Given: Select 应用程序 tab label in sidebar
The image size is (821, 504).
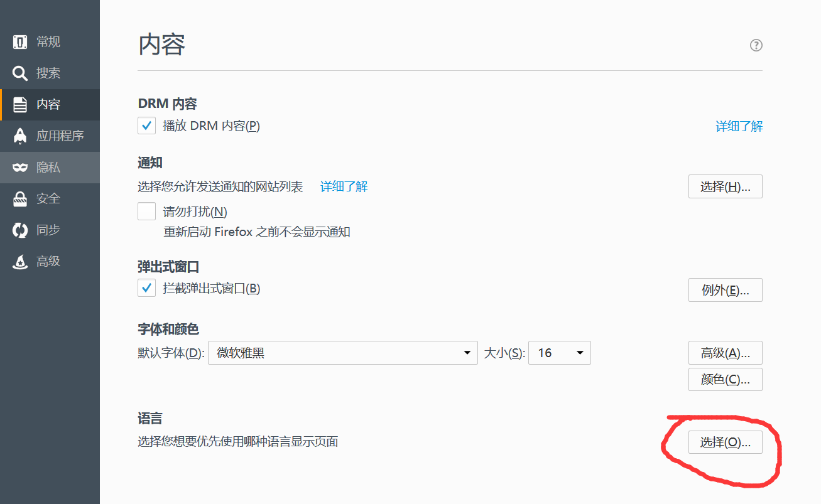Looking at the screenshot, I should (60, 136).
